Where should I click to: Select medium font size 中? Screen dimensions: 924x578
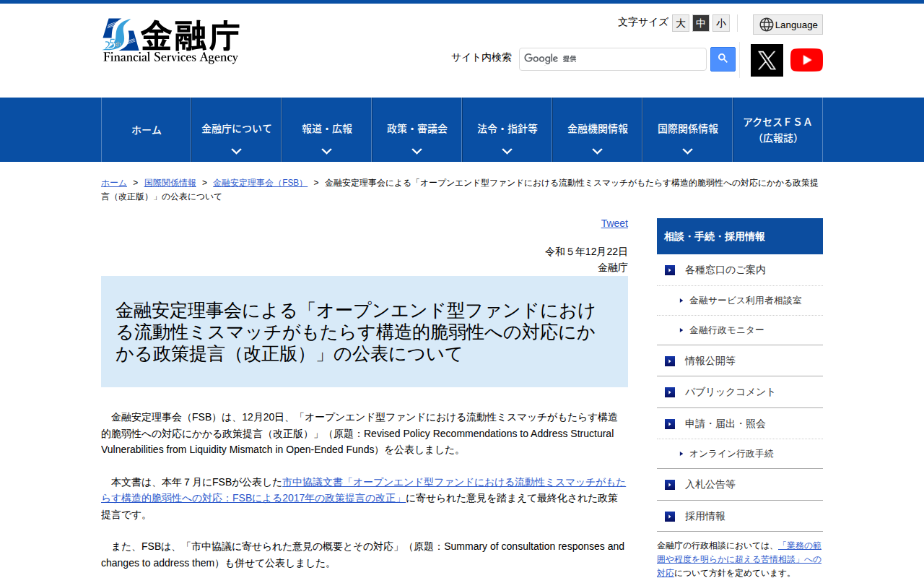tap(700, 23)
